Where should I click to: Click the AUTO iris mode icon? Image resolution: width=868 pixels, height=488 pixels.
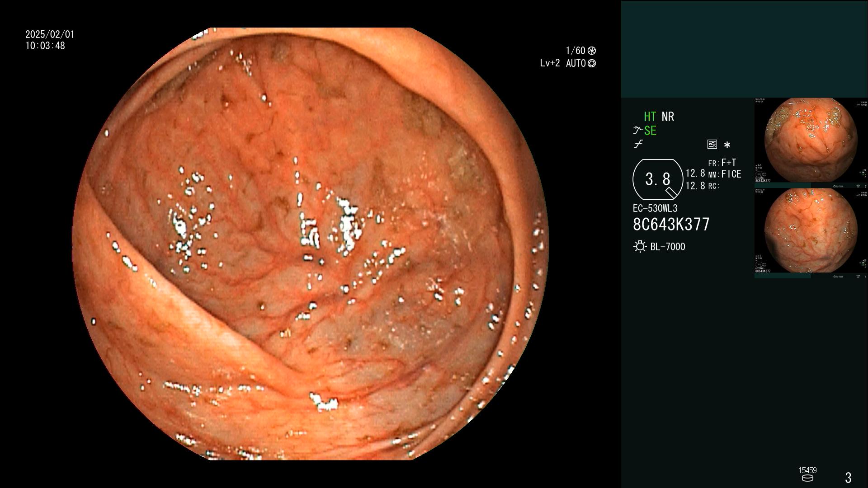[592, 63]
